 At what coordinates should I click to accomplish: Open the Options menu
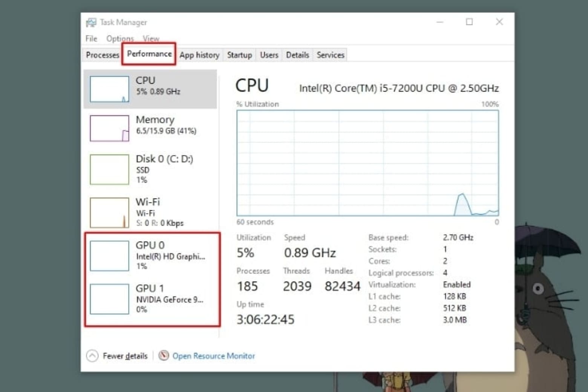[119, 38]
